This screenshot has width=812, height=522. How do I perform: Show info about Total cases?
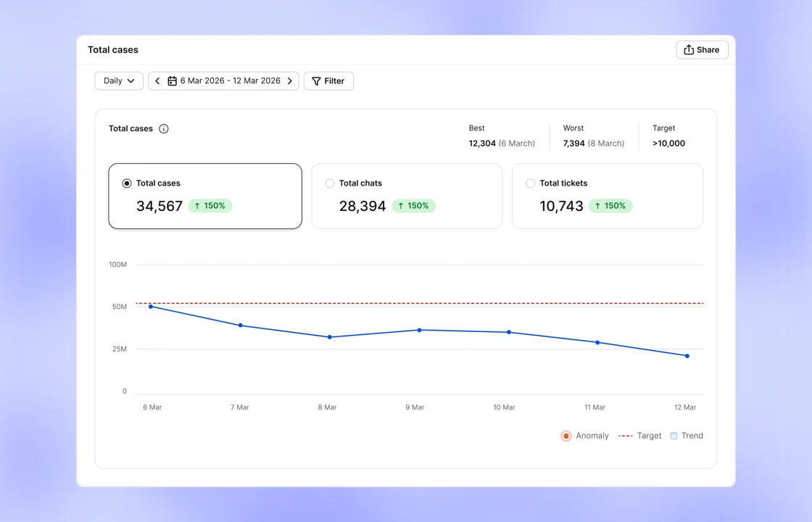pyautogui.click(x=164, y=128)
